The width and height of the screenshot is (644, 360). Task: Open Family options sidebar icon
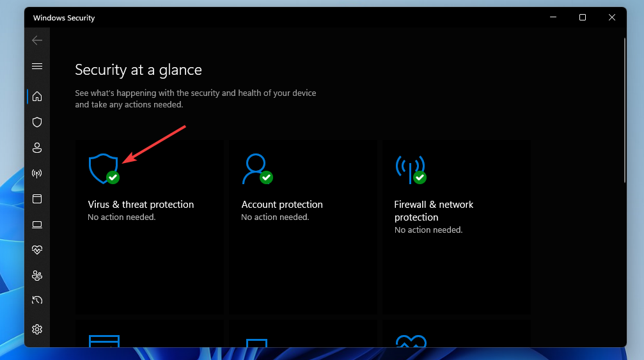point(37,276)
